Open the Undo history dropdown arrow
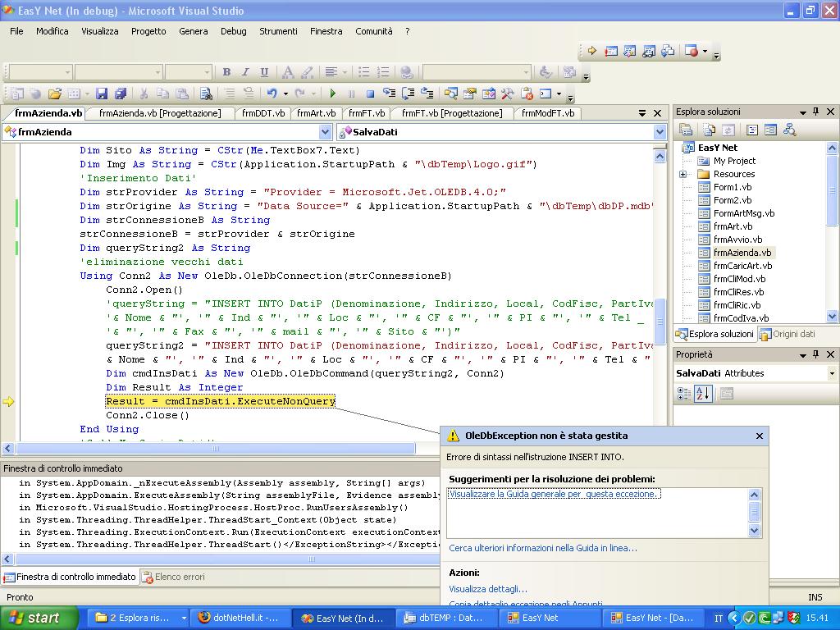 (285, 94)
